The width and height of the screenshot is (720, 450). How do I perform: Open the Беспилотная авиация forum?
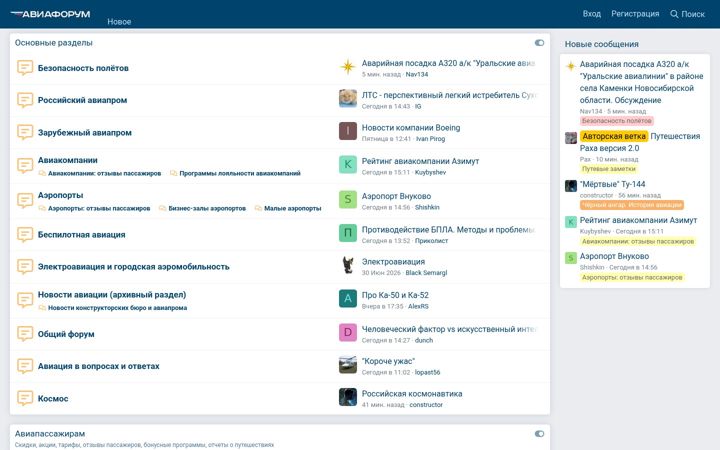click(81, 235)
